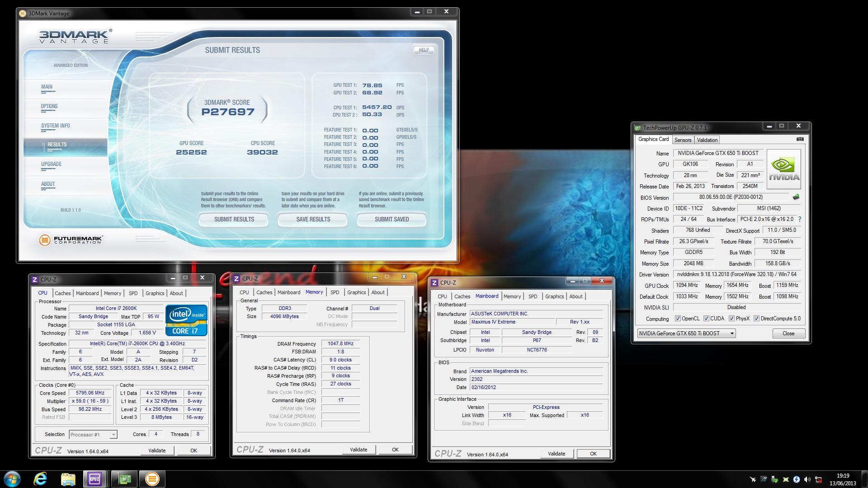868x488 pixels.
Task: Open the Bus Interface question mark help
Action: coord(800,219)
